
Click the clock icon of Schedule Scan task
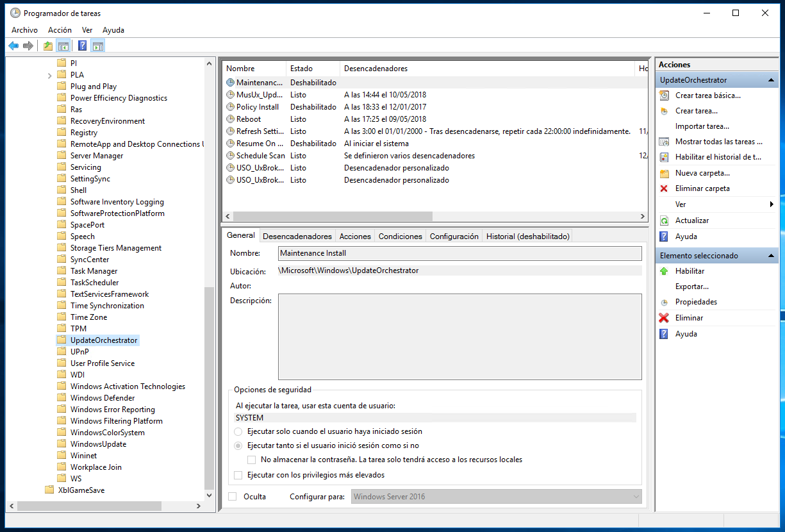pyautogui.click(x=231, y=156)
